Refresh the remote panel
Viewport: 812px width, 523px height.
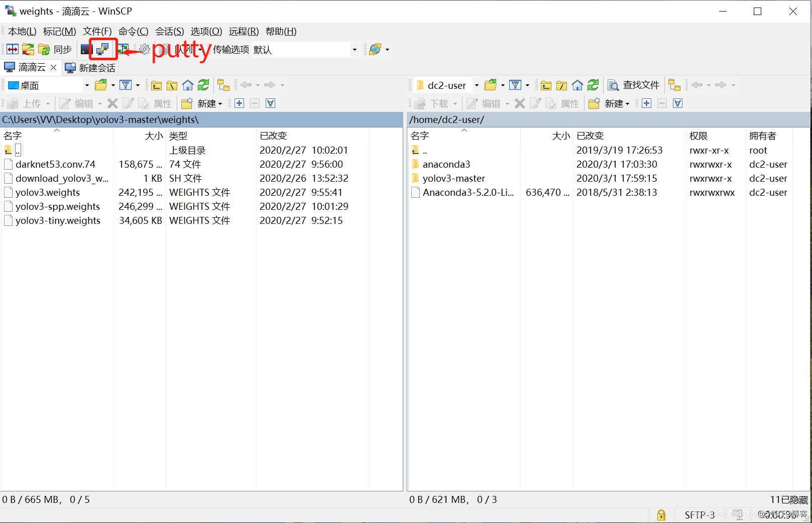[x=593, y=85]
